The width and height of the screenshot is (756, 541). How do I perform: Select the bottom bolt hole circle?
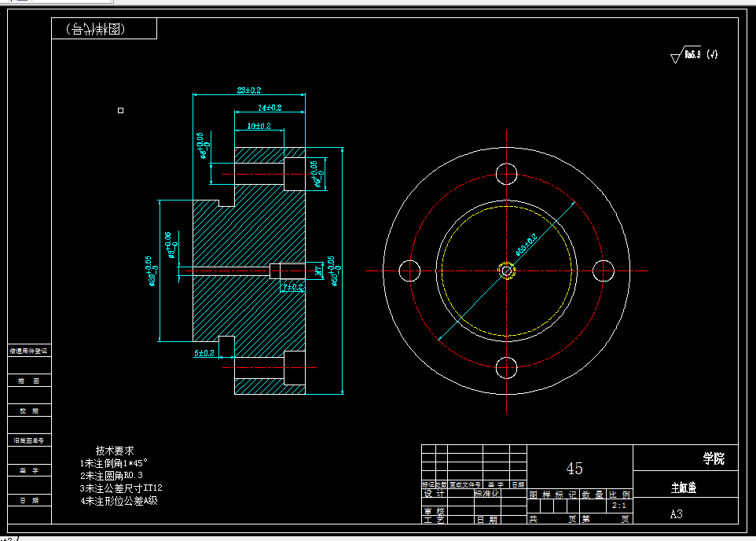[507, 368]
